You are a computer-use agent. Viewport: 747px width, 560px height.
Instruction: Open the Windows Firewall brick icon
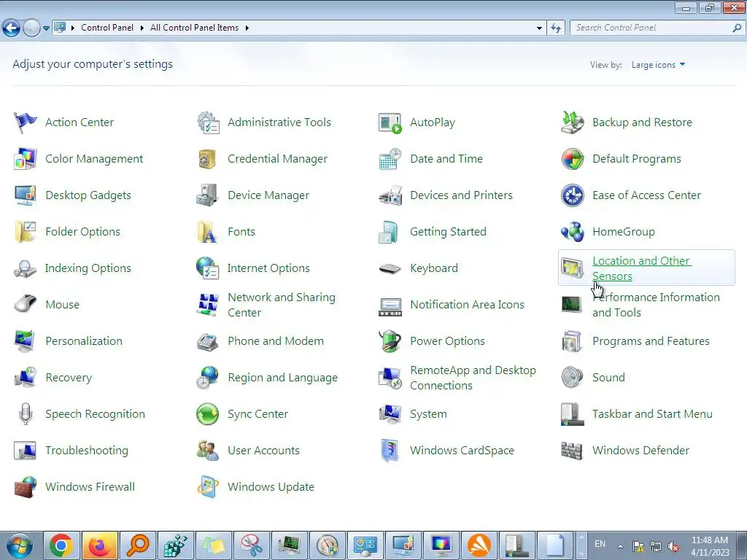pos(25,486)
